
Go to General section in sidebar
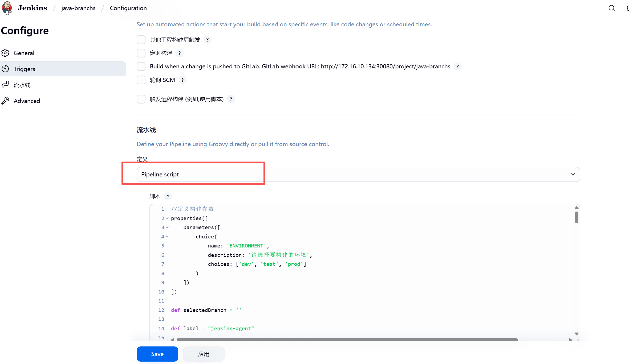click(x=24, y=53)
